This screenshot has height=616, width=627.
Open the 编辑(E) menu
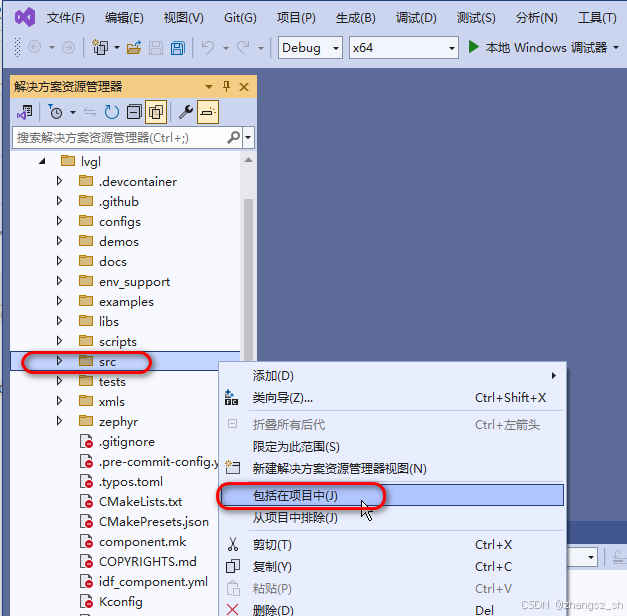click(x=124, y=18)
